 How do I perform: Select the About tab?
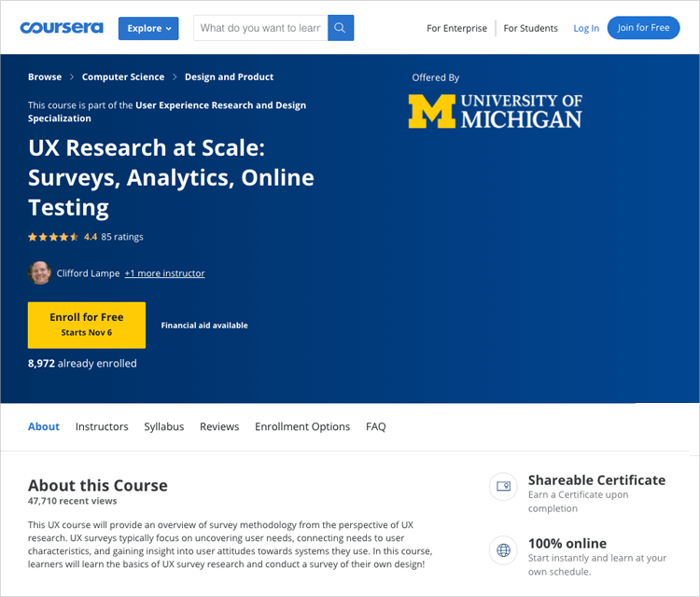tap(44, 426)
